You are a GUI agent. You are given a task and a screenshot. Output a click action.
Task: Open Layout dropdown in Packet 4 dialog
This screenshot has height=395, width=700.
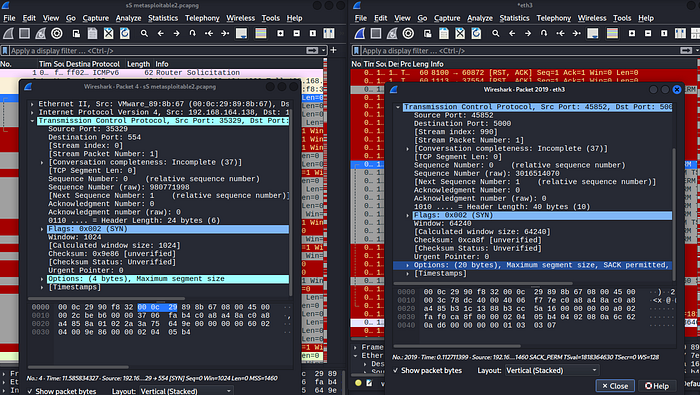coord(186,391)
